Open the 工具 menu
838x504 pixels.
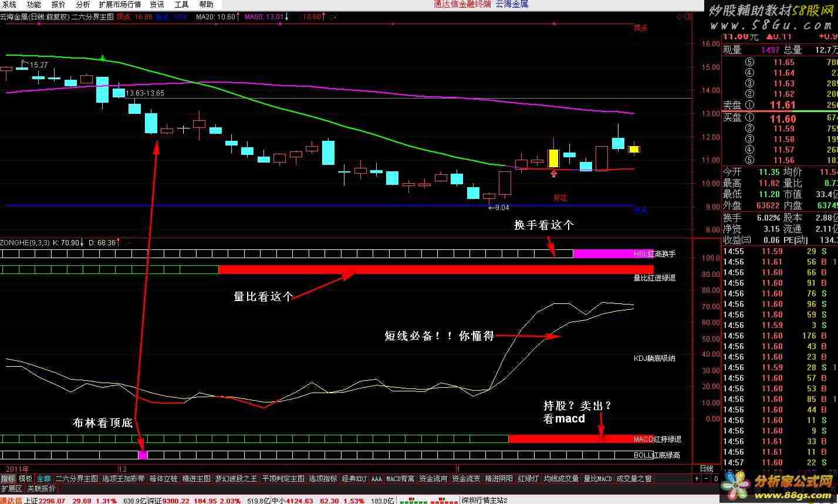pyautogui.click(x=182, y=4)
